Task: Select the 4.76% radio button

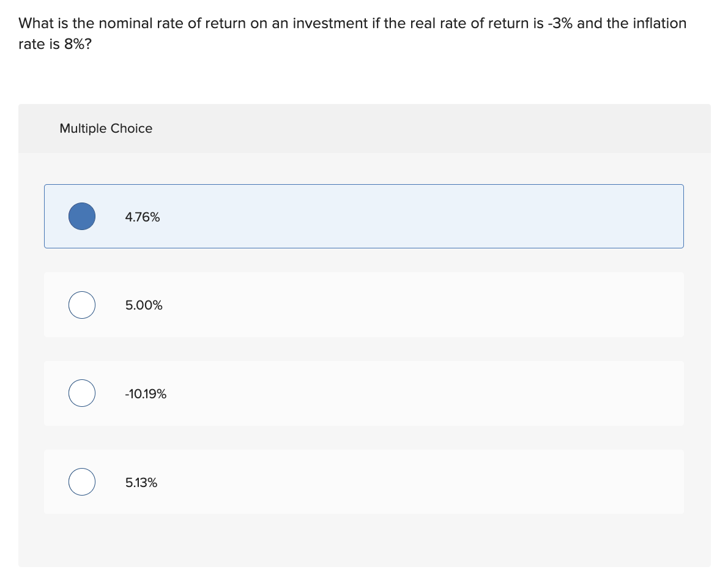Action: click(82, 217)
